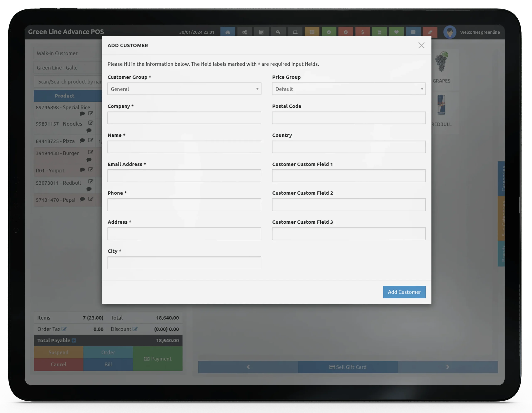Click into the Email Address field
The height and width of the screenshot is (413, 532).
184,176
